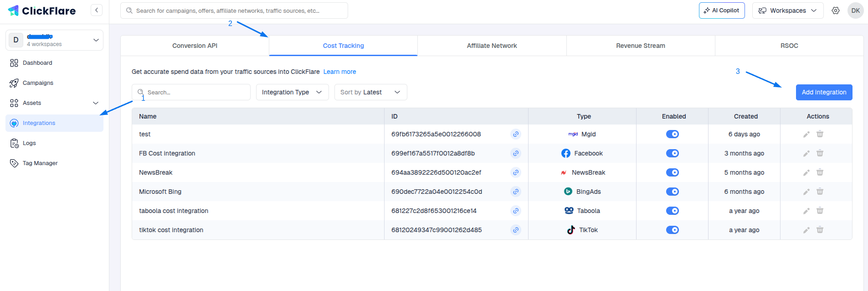Follow the Learn more link
This screenshot has width=868, height=291.
pyautogui.click(x=339, y=72)
